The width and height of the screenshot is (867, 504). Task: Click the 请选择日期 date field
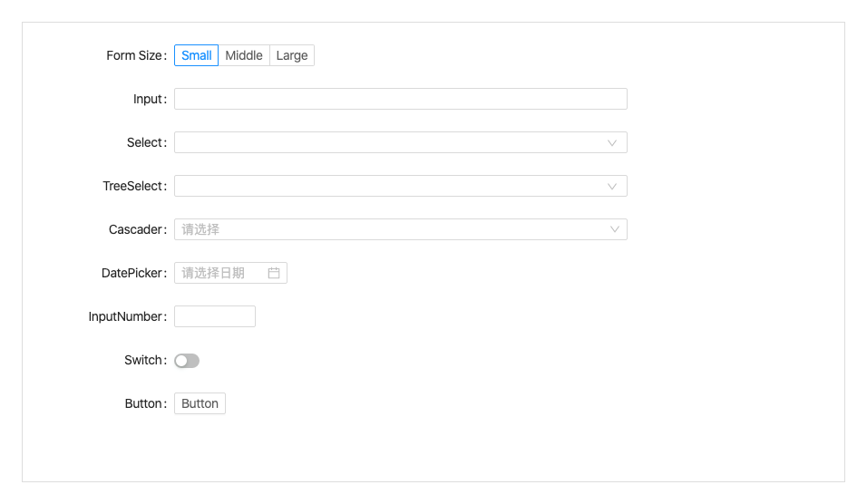(x=220, y=273)
